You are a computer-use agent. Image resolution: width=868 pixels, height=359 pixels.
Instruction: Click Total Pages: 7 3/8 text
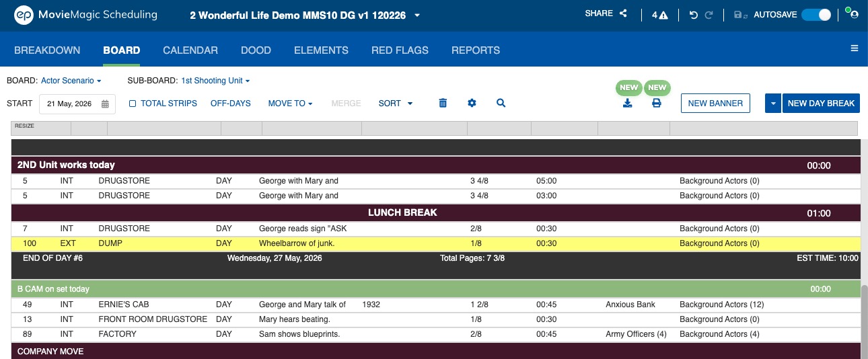click(472, 258)
